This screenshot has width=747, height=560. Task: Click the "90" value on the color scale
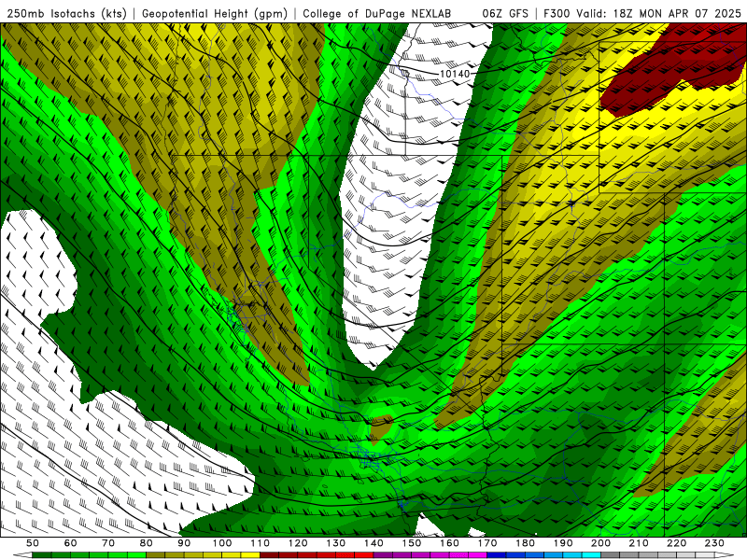click(184, 543)
